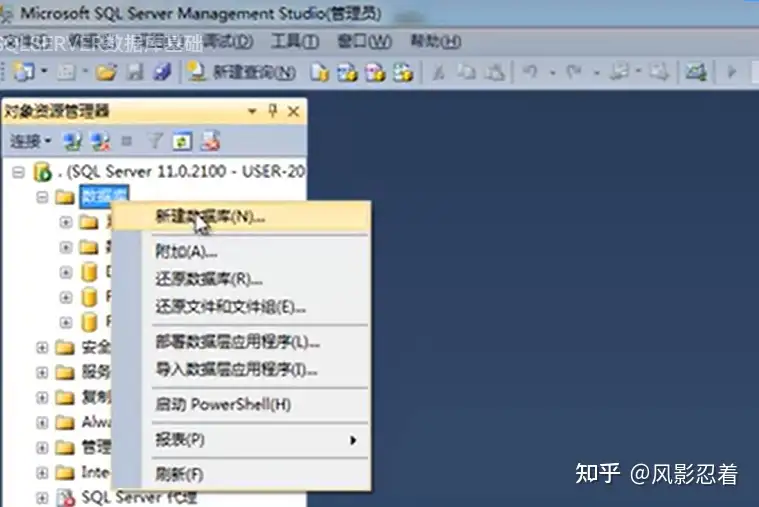
Task: Click the Save All icon
Action: pyautogui.click(x=162, y=72)
